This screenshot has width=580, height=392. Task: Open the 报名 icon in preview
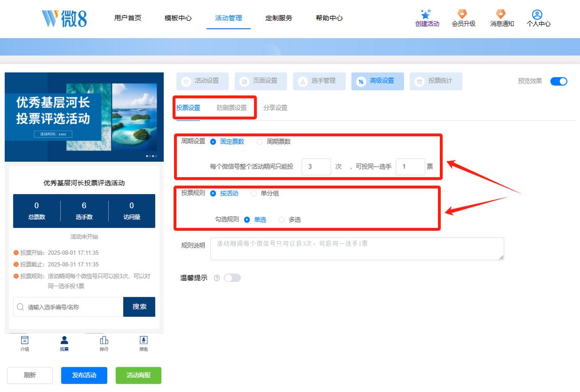pyautogui.click(x=144, y=340)
